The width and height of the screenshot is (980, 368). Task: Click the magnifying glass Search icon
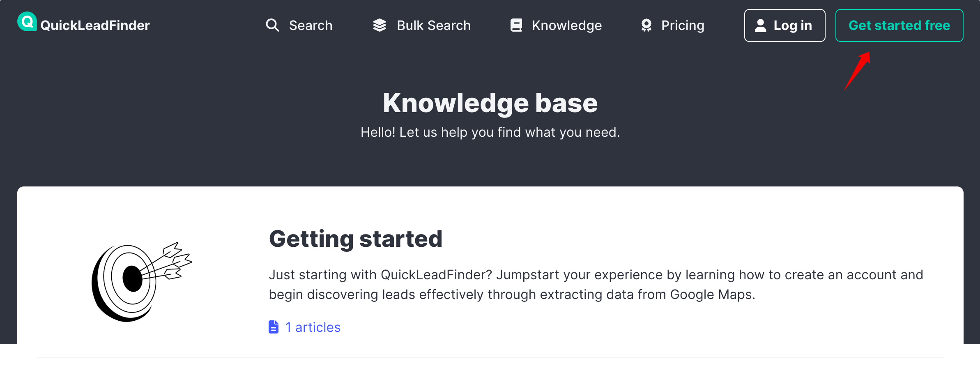click(272, 25)
